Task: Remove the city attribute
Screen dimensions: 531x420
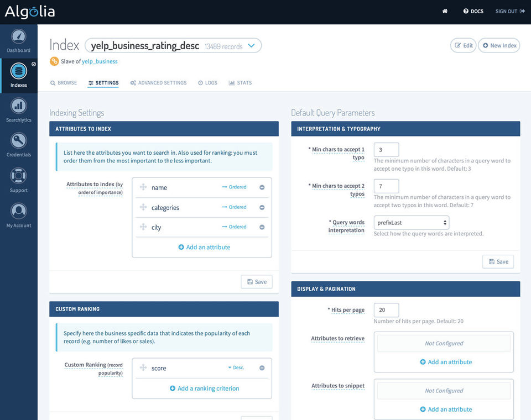Action: 262,227
